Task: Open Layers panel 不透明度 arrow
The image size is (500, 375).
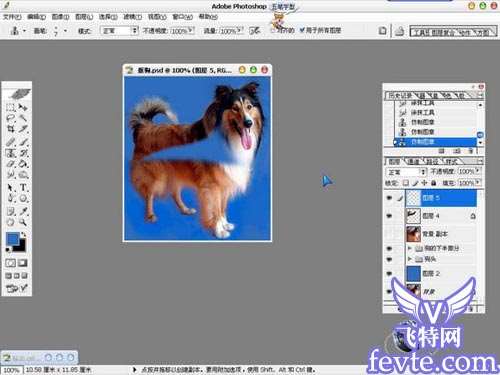Action: (478, 171)
